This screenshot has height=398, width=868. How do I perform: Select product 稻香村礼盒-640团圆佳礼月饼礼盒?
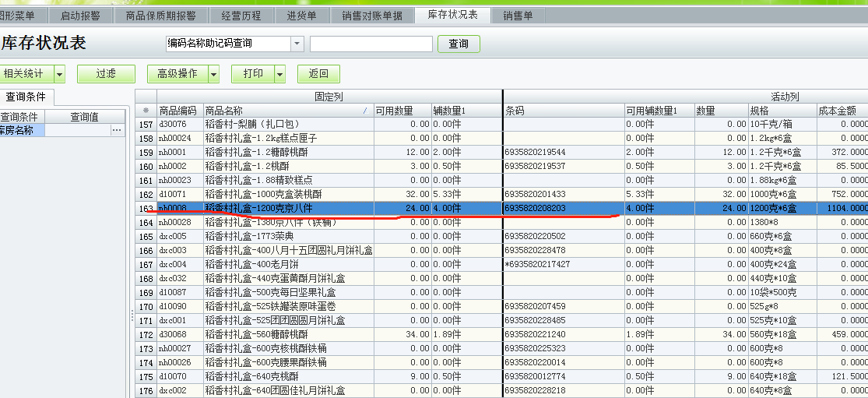pyautogui.click(x=275, y=390)
